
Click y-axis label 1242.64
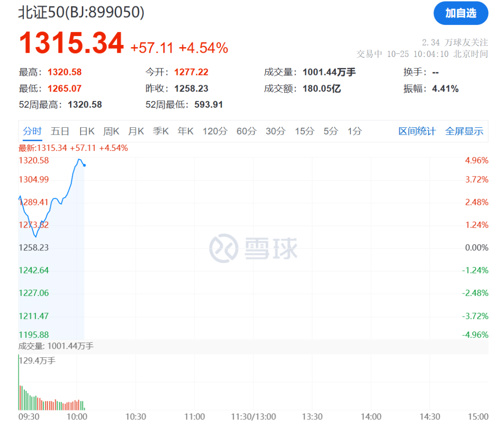(34, 270)
